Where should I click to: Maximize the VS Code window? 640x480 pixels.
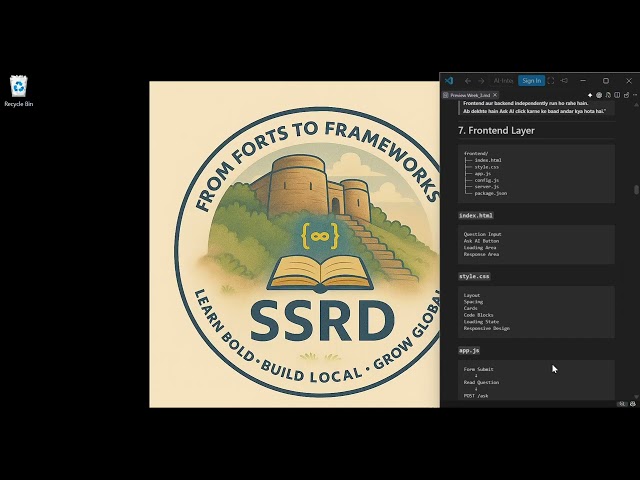click(x=606, y=81)
